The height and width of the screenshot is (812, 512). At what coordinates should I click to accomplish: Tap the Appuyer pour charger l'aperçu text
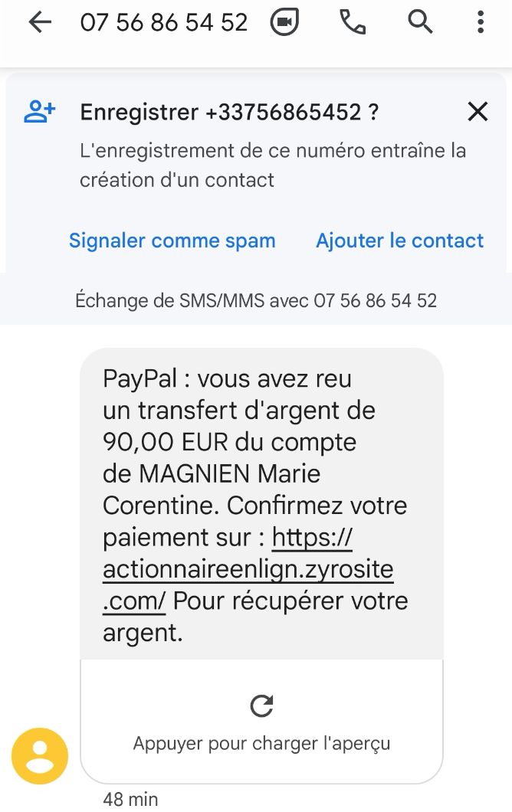[261, 743]
